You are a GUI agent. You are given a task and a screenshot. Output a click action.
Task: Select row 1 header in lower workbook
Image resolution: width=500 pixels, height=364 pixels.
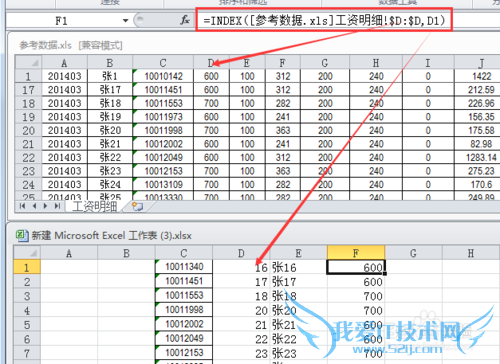point(27,267)
